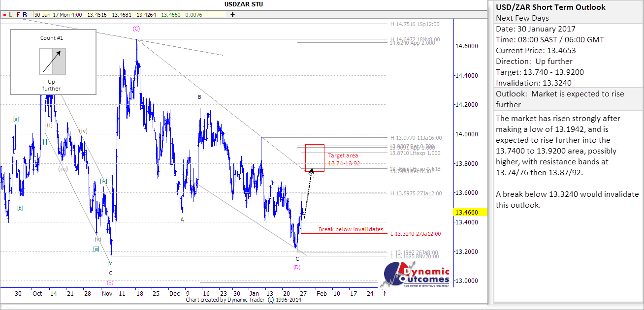The width and height of the screenshot is (644, 310).
Task: Select the red target area rectangle
Action: [315, 158]
